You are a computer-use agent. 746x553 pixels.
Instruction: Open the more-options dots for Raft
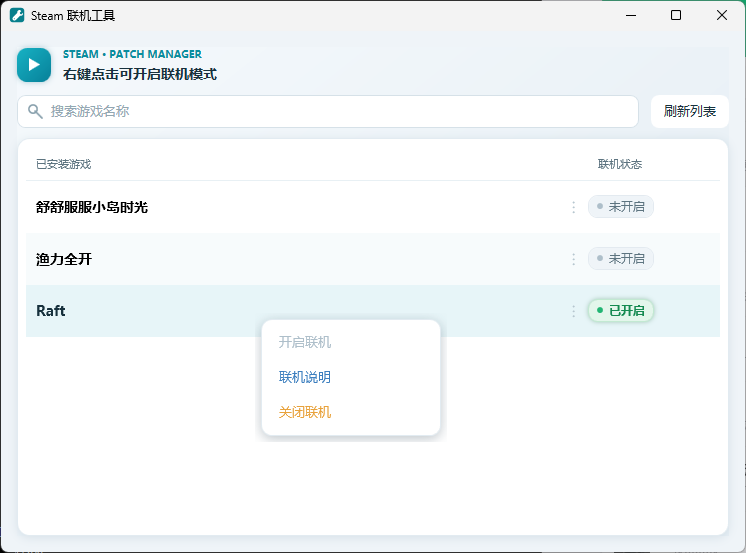573,311
